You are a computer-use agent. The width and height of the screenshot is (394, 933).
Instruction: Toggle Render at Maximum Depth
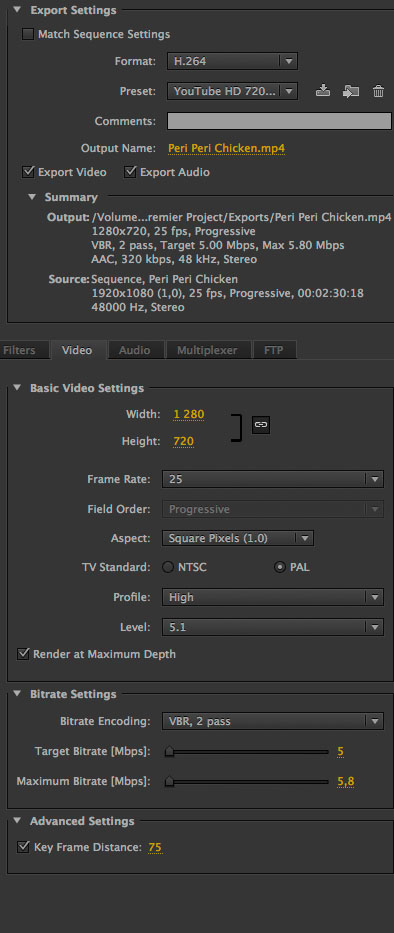23,654
